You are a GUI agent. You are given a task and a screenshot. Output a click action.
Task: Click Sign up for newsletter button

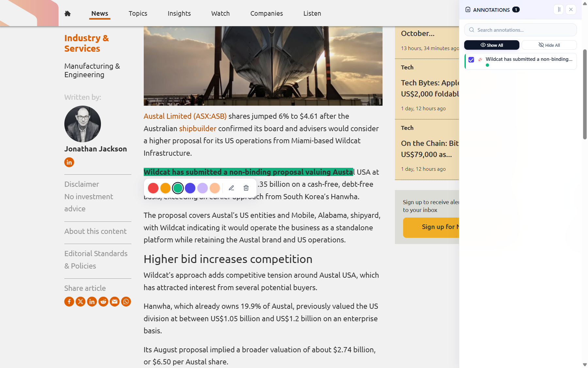tap(431, 227)
